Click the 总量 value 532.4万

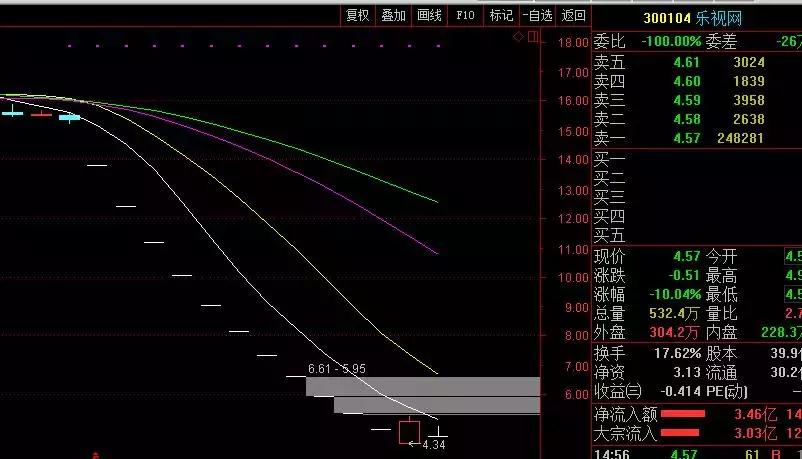[x=674, y=313]
